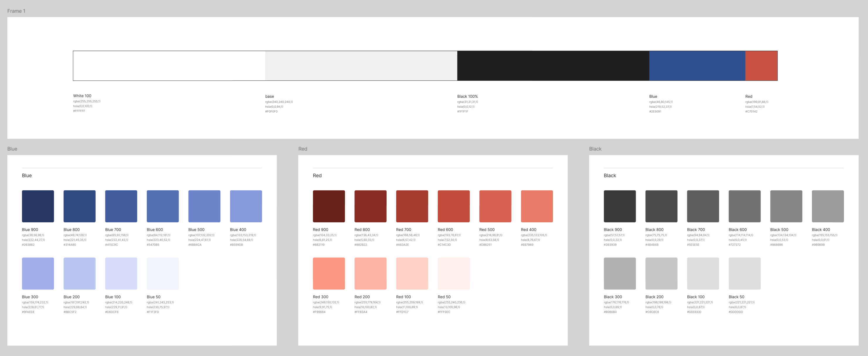Select the Red 50 color swatch

tap(454, 273)
